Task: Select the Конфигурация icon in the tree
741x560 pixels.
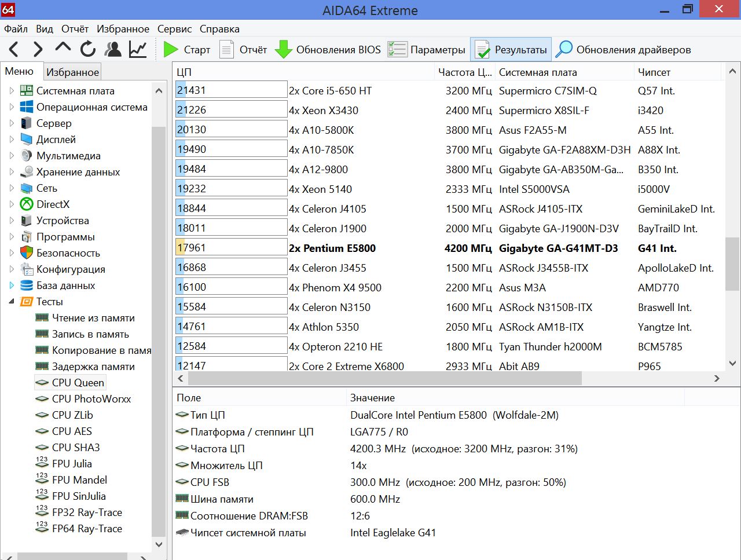Action: pyautogui.click(x=27, y=269)
